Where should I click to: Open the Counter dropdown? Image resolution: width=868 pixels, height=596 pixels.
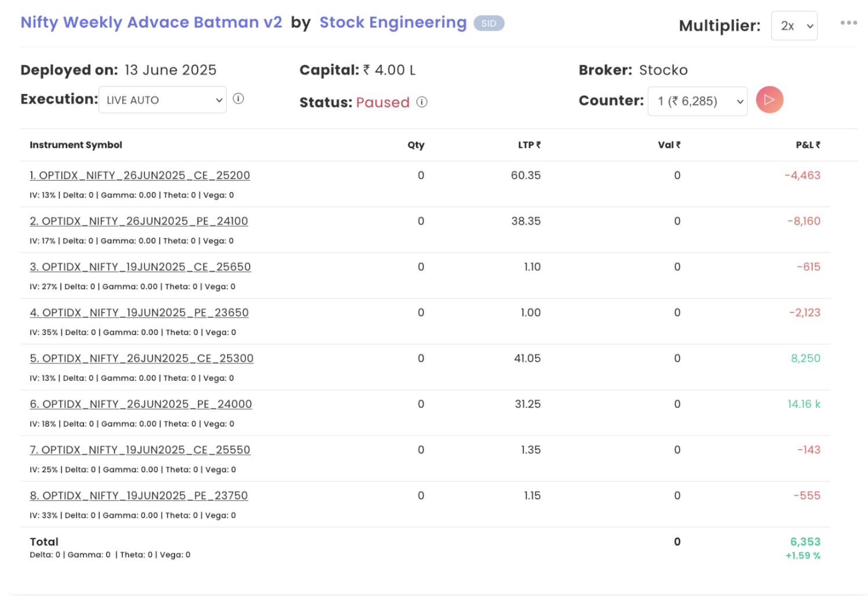(x=698, y=101)
